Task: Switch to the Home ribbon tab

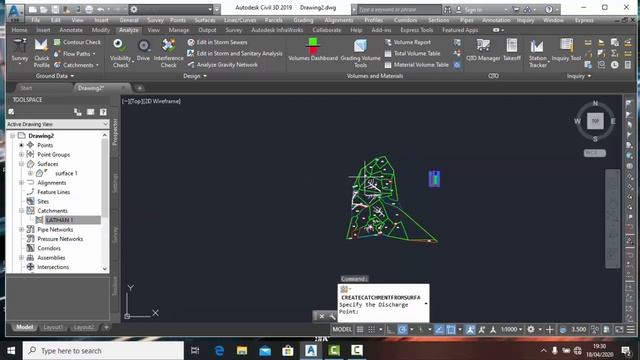Action: (x=20, y=30)
